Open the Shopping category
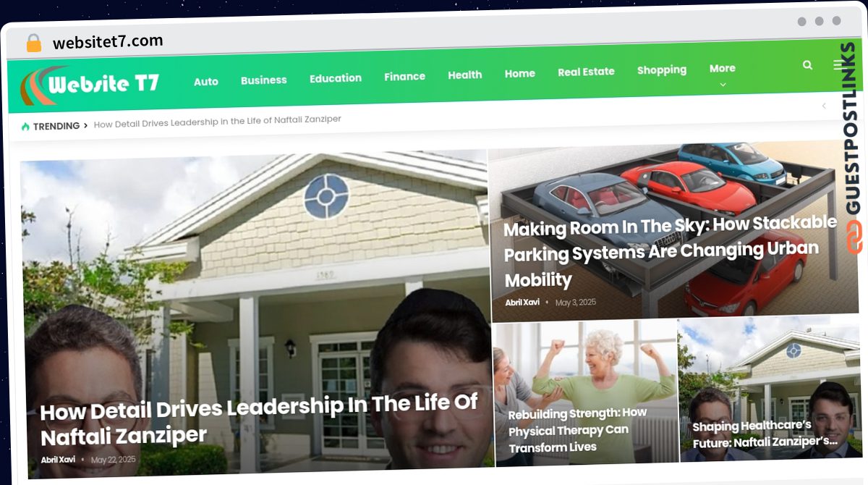The image size is (868, 485). [x=662, y=70]
